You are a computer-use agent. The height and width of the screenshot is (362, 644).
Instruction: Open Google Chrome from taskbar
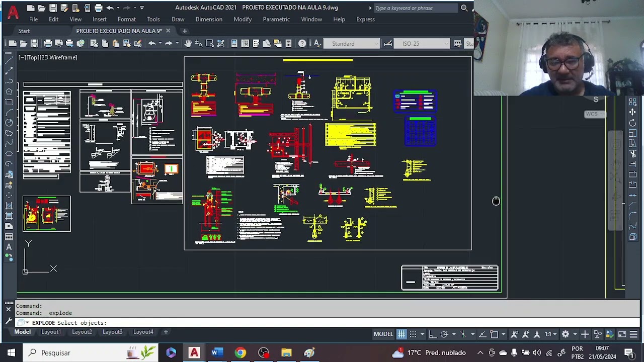pos(240,353)
